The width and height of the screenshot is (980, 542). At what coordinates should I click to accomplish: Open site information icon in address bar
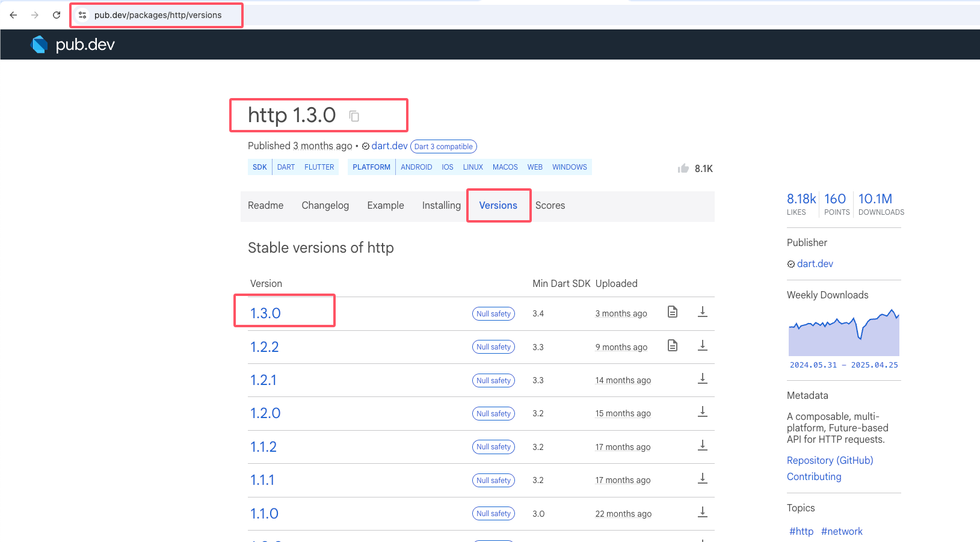tap(82, 15)
